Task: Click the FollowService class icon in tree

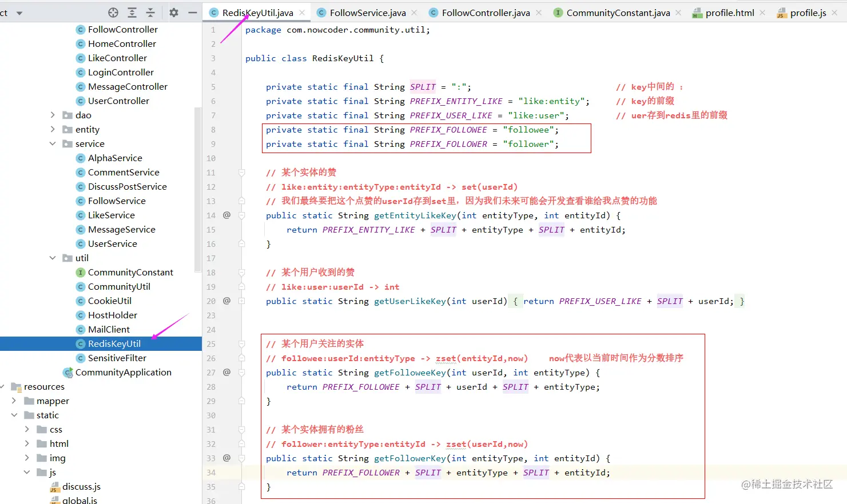Action: tap(81, 201)
